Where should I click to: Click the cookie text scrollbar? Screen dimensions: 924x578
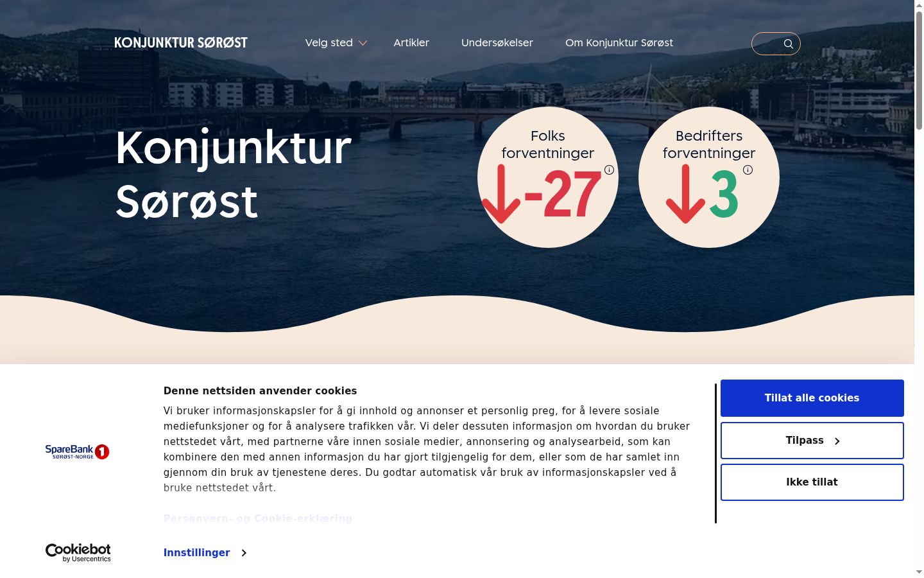[x=715, y=453]
